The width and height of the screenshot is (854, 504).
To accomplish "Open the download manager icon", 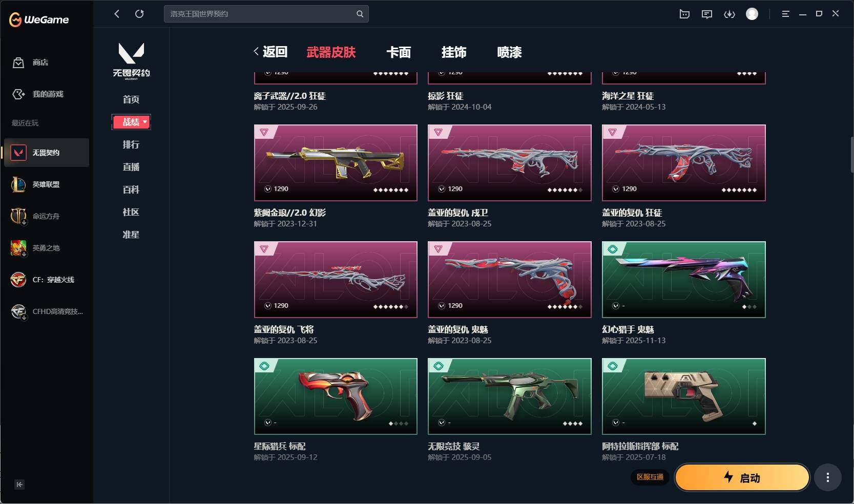I will 730,14.
